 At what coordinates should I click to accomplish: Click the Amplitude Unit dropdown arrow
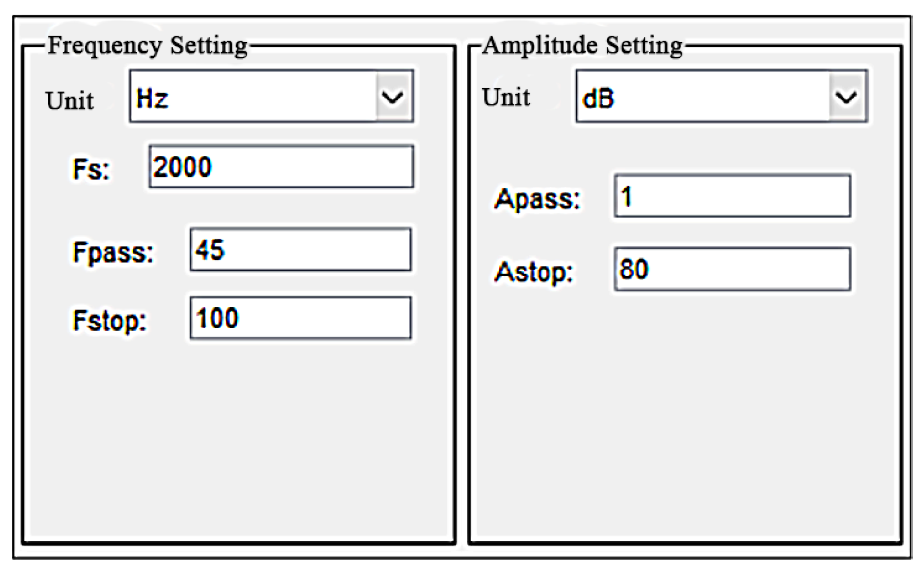846,97
